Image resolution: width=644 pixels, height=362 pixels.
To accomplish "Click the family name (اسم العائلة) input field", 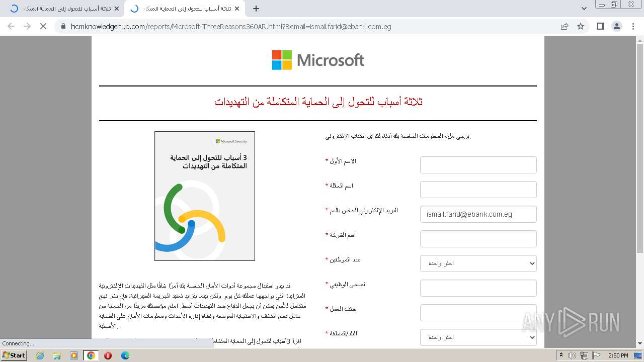I will (478, 190).
